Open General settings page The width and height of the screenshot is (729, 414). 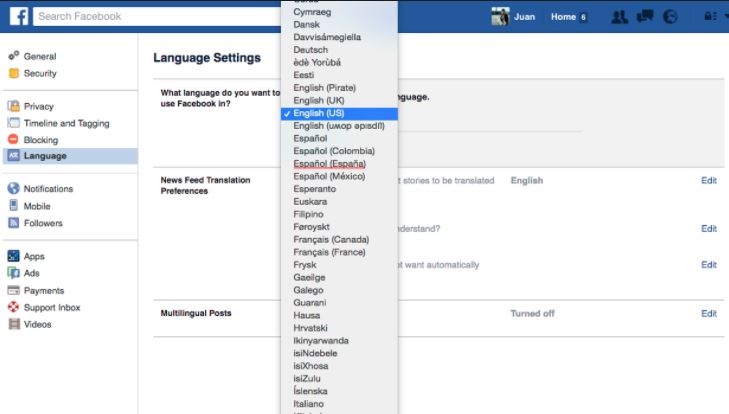(40, 56)
